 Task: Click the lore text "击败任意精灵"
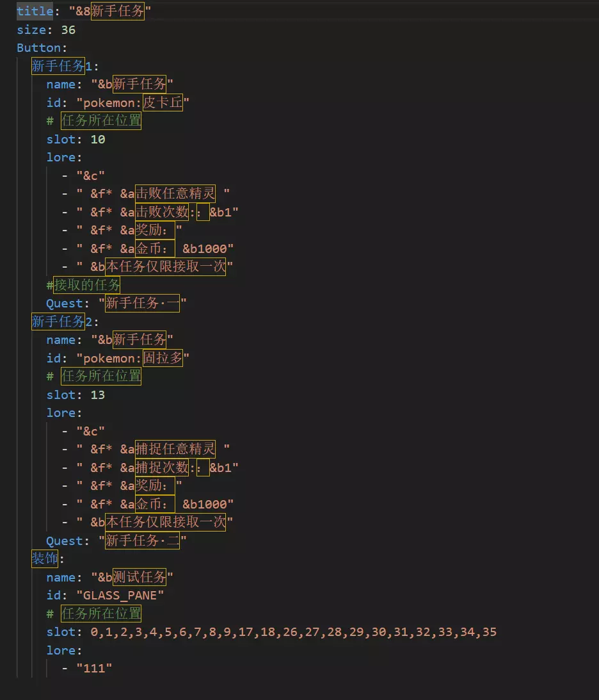click(175, 193)
